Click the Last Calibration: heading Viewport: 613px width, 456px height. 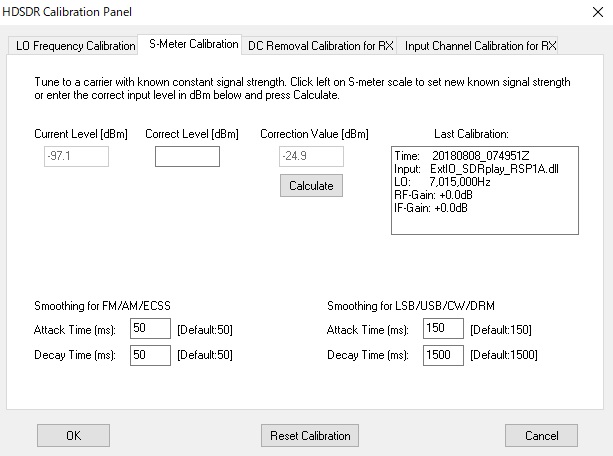point(471,134)
